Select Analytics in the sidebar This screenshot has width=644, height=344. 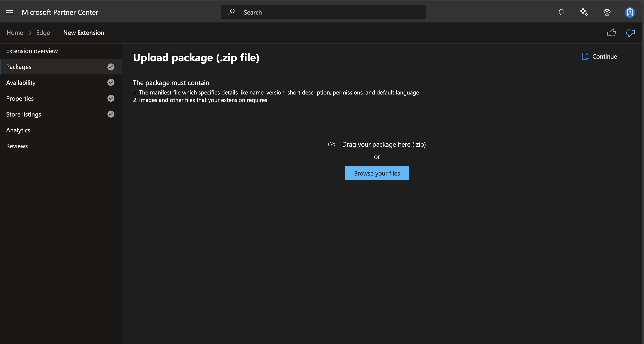tap(18, 130)
